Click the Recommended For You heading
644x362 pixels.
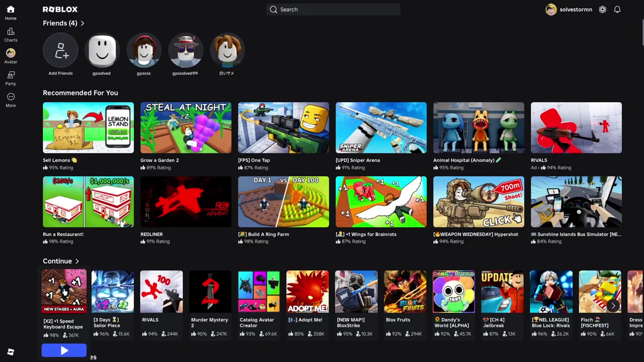(80, 93)
